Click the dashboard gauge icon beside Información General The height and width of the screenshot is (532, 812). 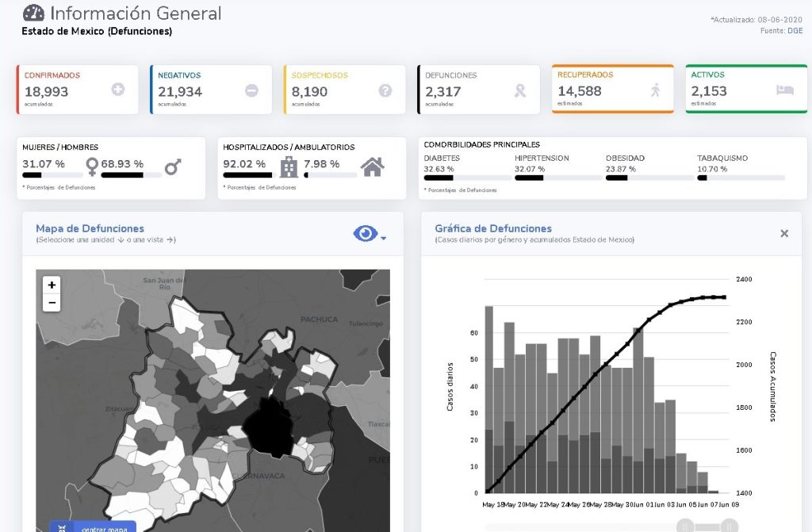tap(33, 13)
